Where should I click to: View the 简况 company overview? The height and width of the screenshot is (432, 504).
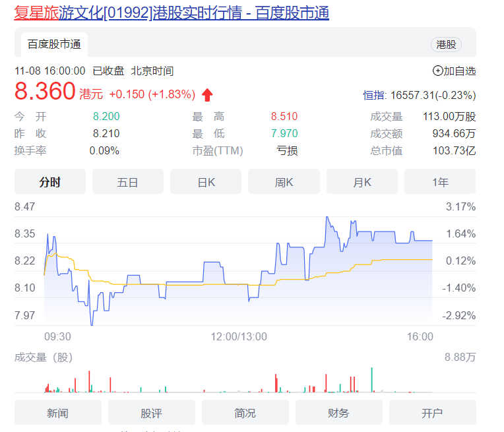tap(245, 413)
